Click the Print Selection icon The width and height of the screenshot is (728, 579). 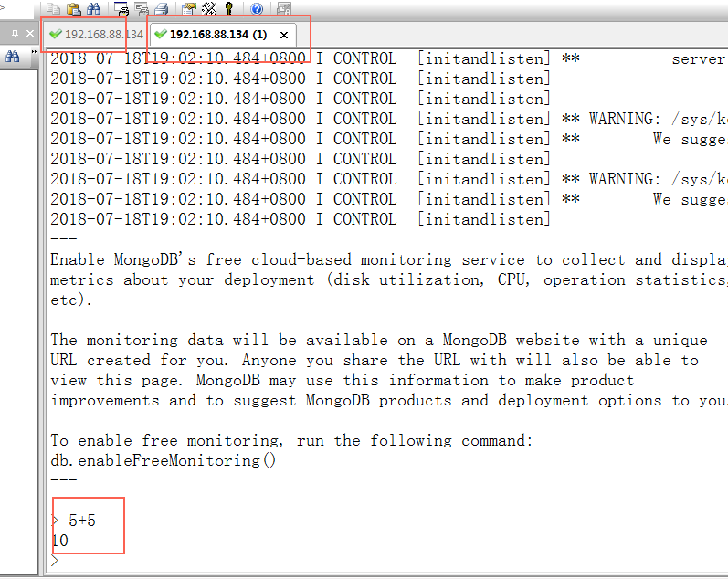point(142,8)
